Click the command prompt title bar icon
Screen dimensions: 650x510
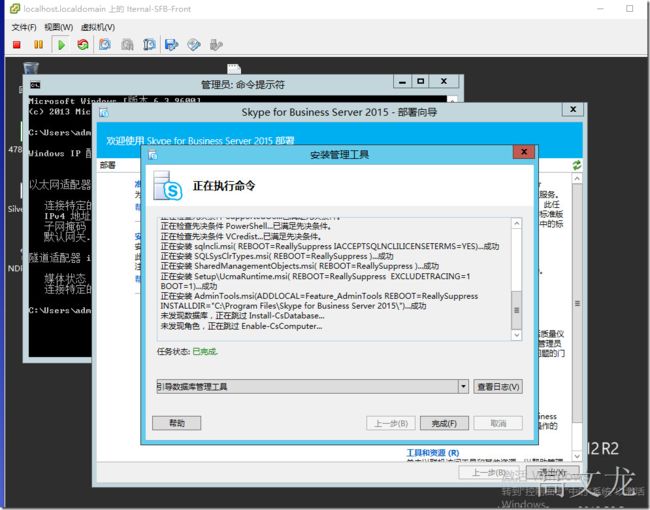(35, 85)
